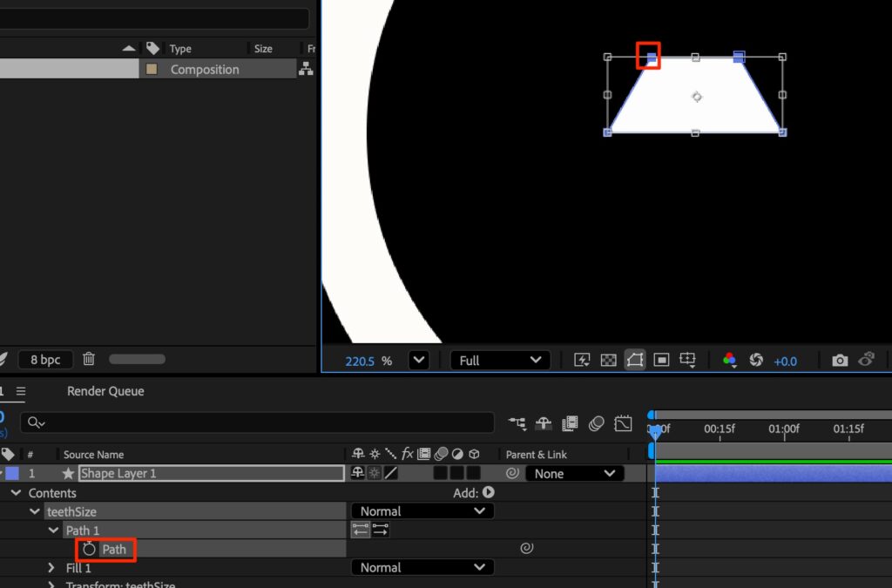Switch to the Render Queue tab
The height and width of the screenshot is (588, 892).
pos(105,391)
